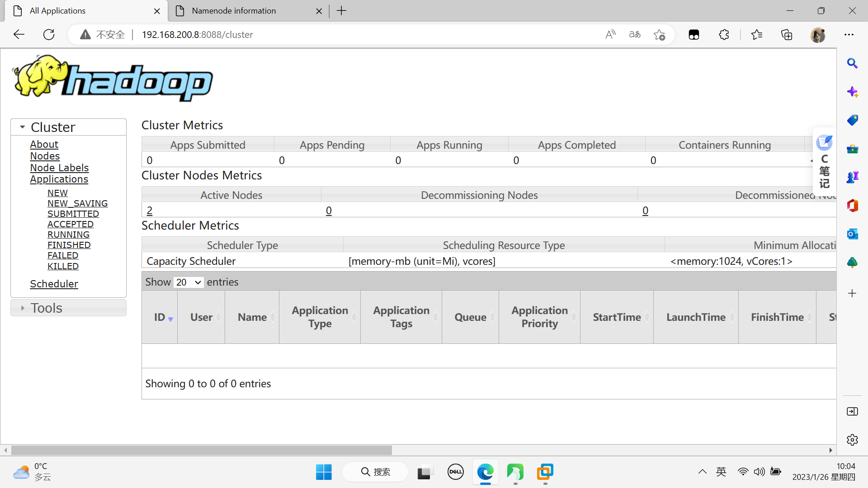Sort table by StartTime column
The width and height of the screenshot is (868, 488).
tap(617, 317)
